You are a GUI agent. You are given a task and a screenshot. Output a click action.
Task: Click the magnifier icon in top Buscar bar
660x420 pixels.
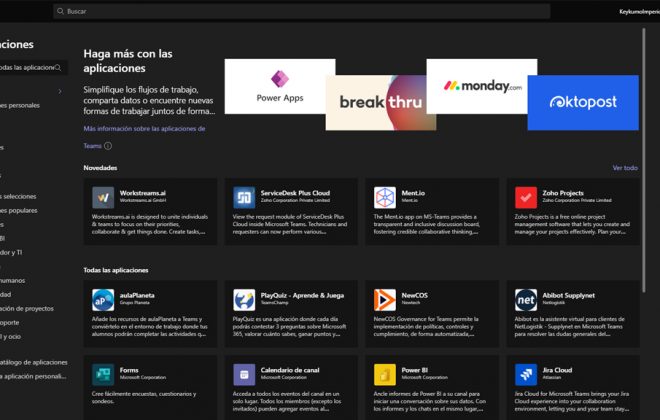61,11
